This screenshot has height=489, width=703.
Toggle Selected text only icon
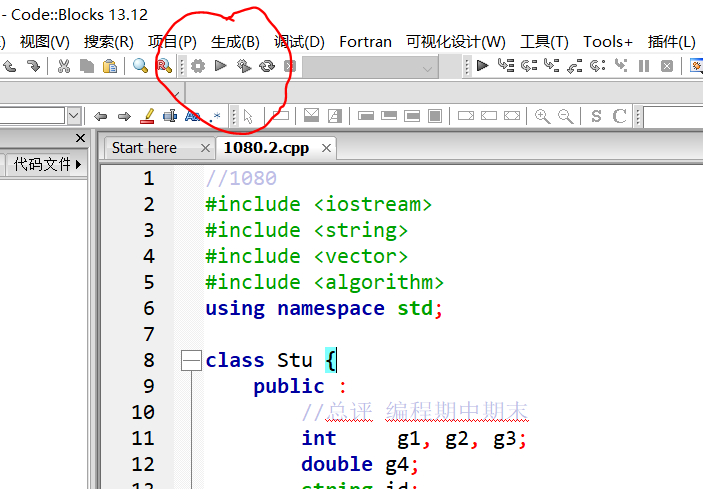pyautogui.click(x=170, y=116)
